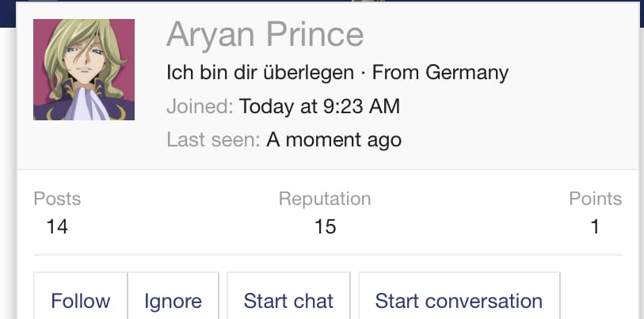Screen dimensions: 644x319
Task: Click the A moment ago last seen time
Action: [x=334, y=140]
